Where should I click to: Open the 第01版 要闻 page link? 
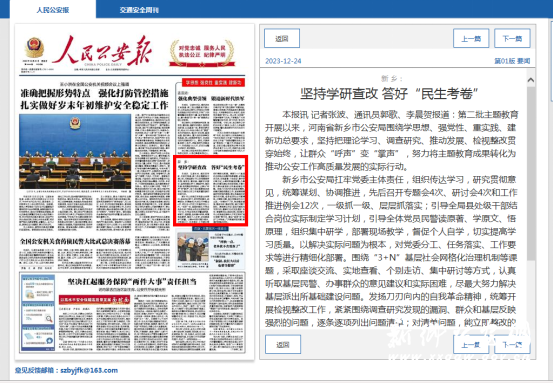pyautogui.click(x=512, y=61)
